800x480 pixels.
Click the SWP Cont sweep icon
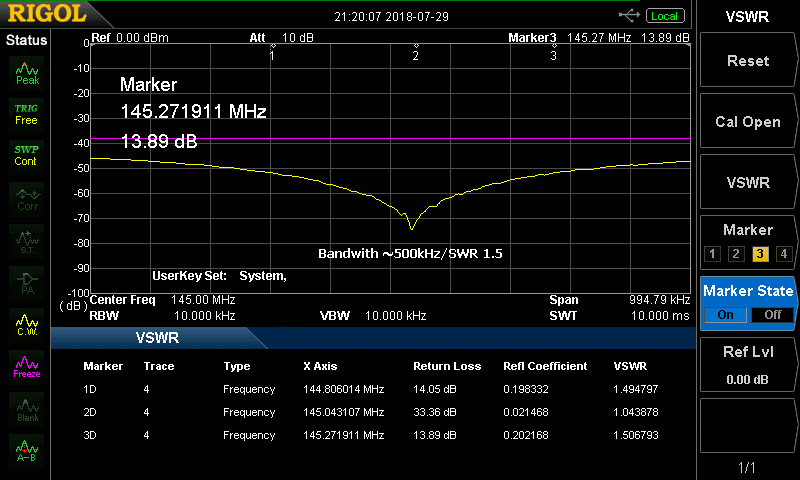[27, 155]
